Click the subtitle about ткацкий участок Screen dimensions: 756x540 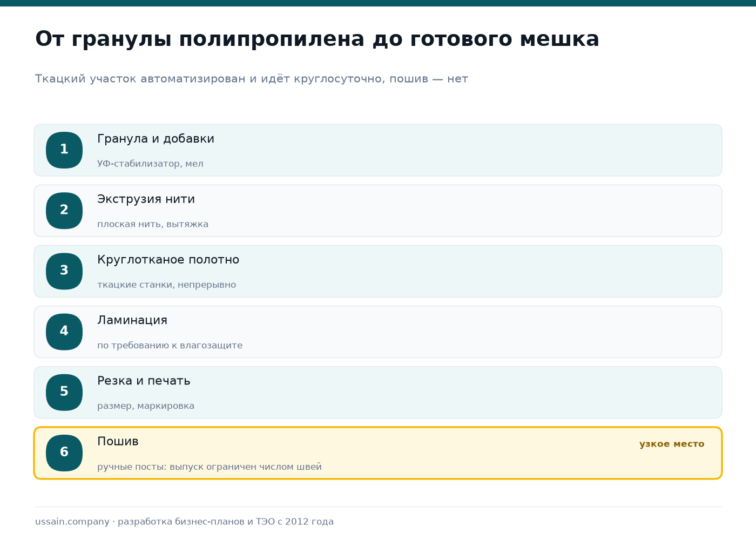click(251, 79)
